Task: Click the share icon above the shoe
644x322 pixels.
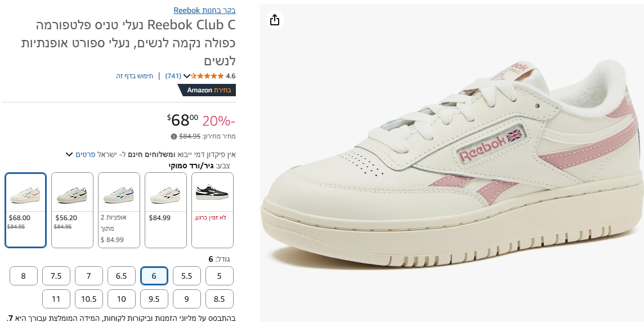Action: 275,20
